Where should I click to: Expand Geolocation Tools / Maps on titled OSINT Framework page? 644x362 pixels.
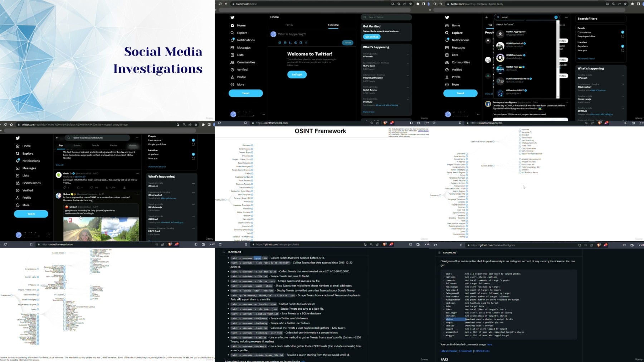(252, 191)
